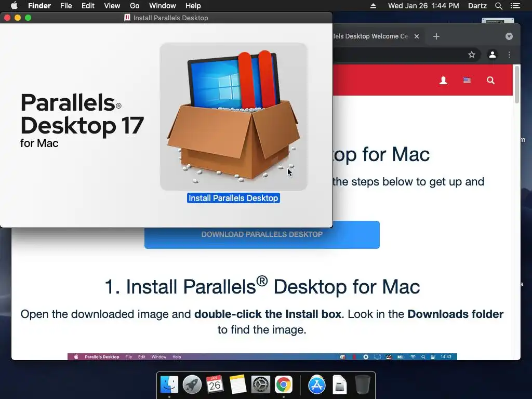Image resolution: width=532 pixels, height=399 pixels.
Task: Open the disk image file in Dock
Action: 340,385
